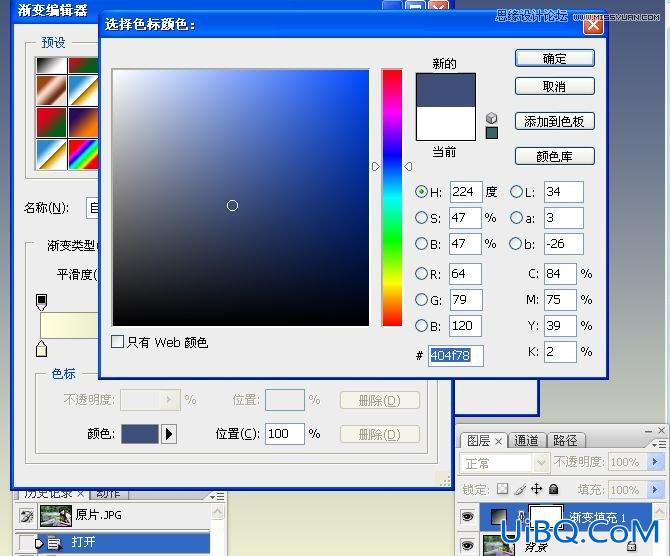This screenshot has height=556, width=670.
Task: Click the mask link icon on 渐变填充 1
Action: (521, 517)
